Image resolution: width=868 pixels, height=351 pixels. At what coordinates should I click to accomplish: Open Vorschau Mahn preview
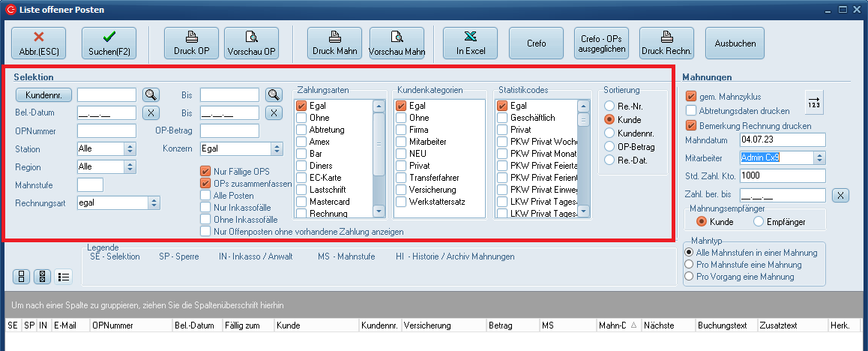[397, 43]
